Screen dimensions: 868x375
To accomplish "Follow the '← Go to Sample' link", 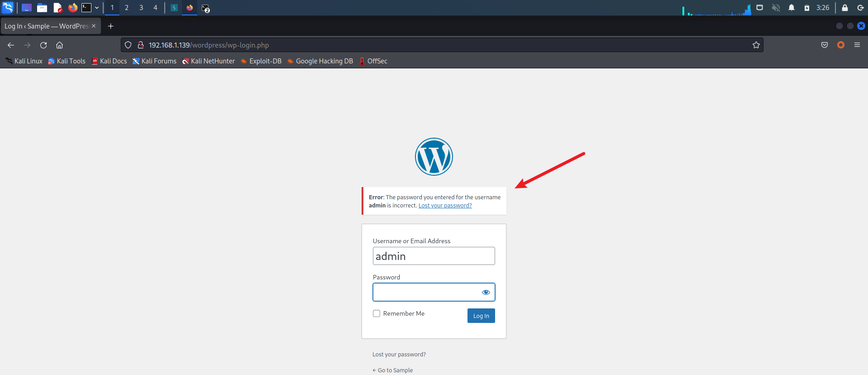I will pos(393,370).
